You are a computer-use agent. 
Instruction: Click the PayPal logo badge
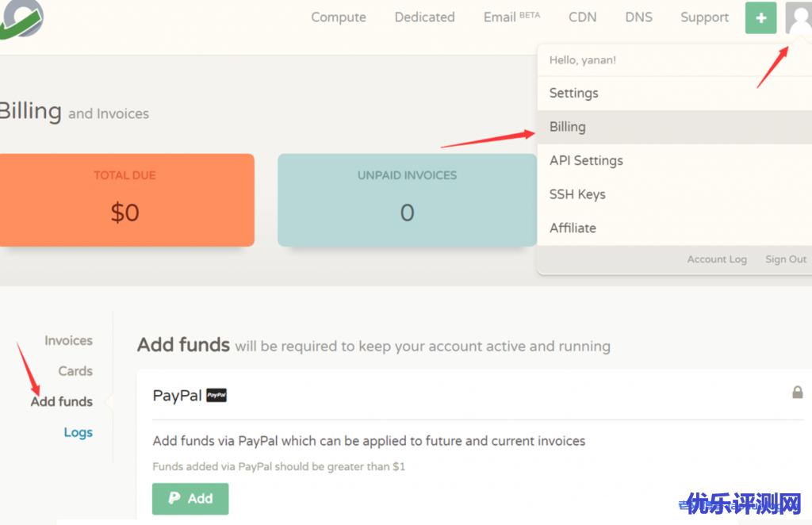tap(216, 395)
